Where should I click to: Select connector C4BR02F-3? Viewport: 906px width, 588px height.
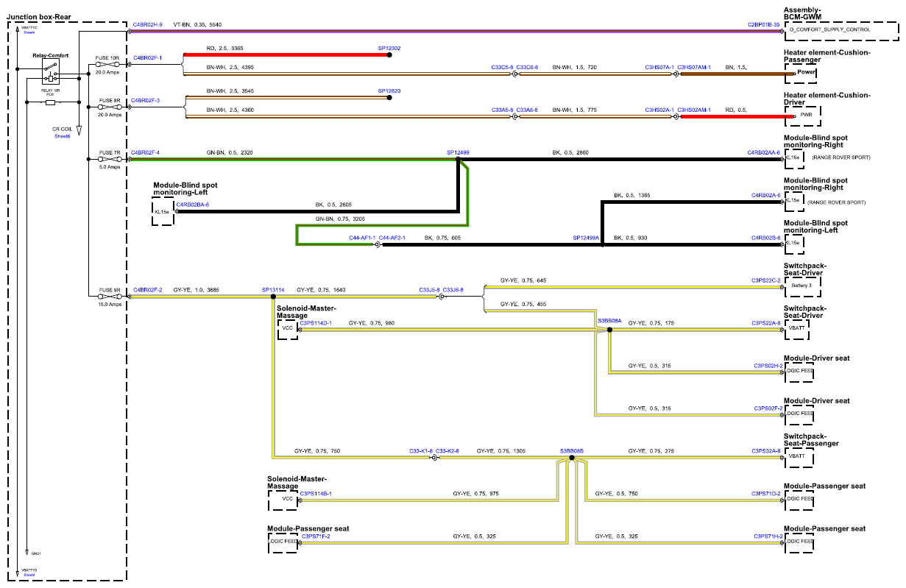(x=146, y=99)
